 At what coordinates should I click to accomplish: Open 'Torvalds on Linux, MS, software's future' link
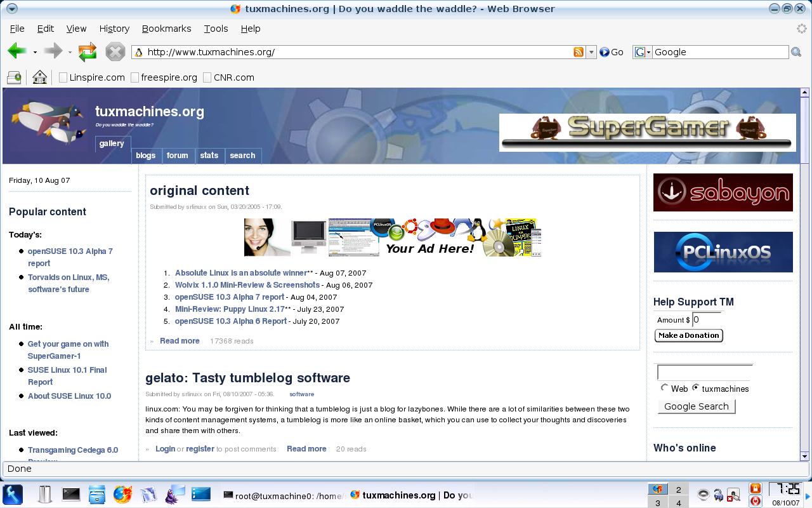tap(69, 283)
